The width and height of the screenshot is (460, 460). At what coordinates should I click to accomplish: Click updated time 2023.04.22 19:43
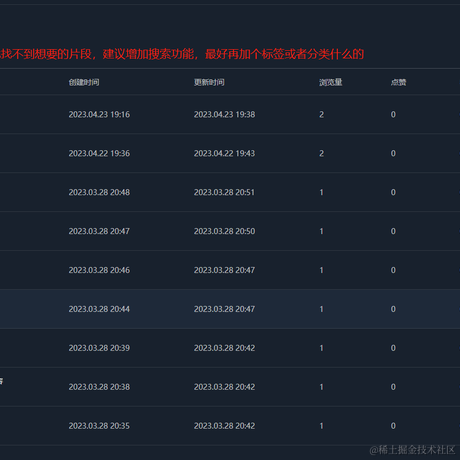pyautogui.click(x=225, y=153)
